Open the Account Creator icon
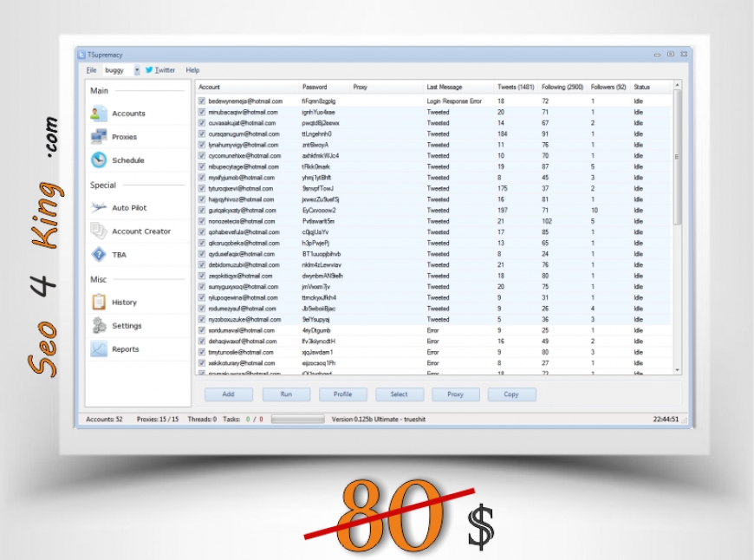 (99, 231)
